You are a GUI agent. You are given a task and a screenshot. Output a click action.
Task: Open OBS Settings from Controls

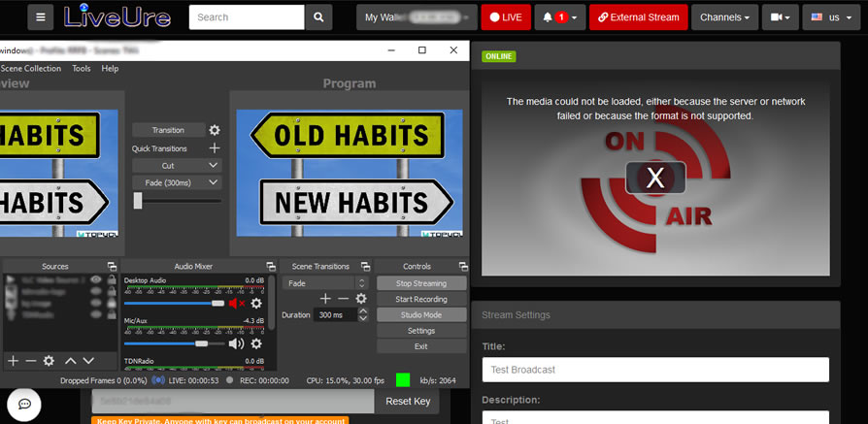[x=421, y=331]
